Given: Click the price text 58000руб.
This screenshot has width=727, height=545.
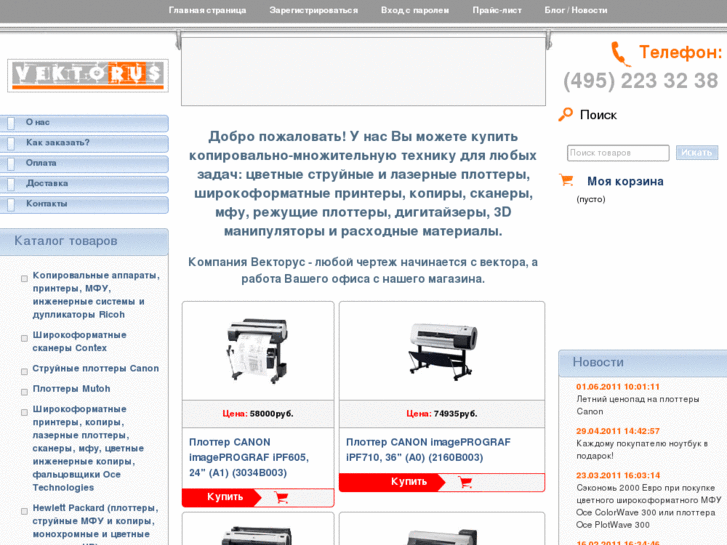Looking at the screenshot, I should pos(272,414).
